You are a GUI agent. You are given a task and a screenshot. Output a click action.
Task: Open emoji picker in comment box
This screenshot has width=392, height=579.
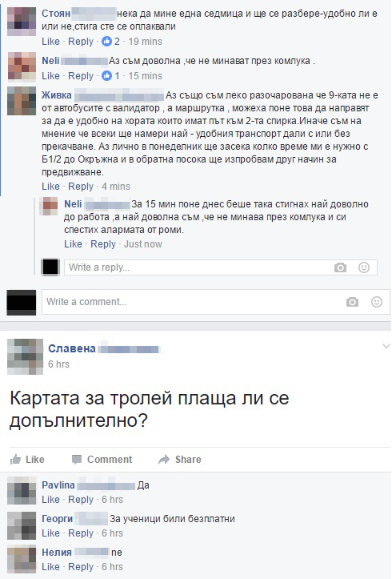tap(376, 302)
